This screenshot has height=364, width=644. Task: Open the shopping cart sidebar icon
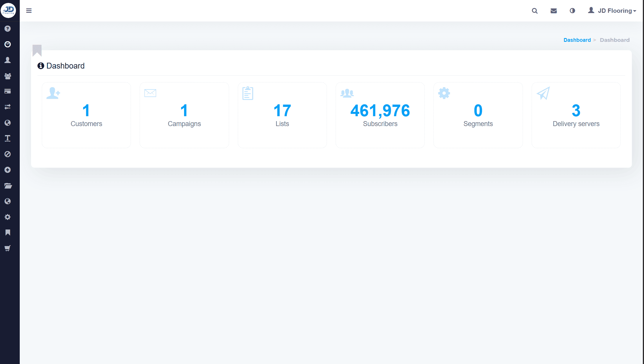(8, 248)
